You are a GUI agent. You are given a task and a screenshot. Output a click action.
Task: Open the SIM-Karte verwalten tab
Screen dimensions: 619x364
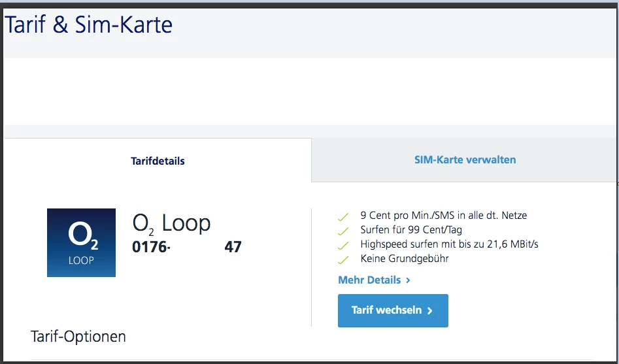pyautogui.click(x=465, y=159)
